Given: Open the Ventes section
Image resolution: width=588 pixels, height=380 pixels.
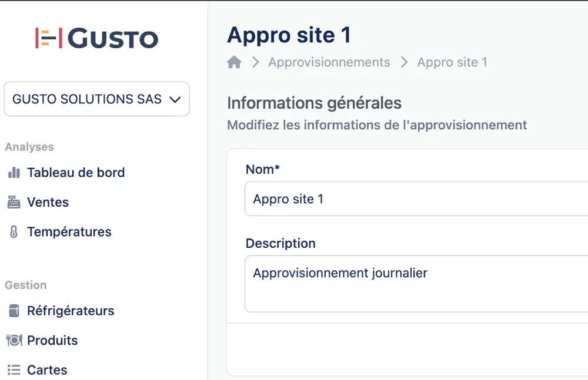Looking at the screenshot, I should tap(48, 202).
